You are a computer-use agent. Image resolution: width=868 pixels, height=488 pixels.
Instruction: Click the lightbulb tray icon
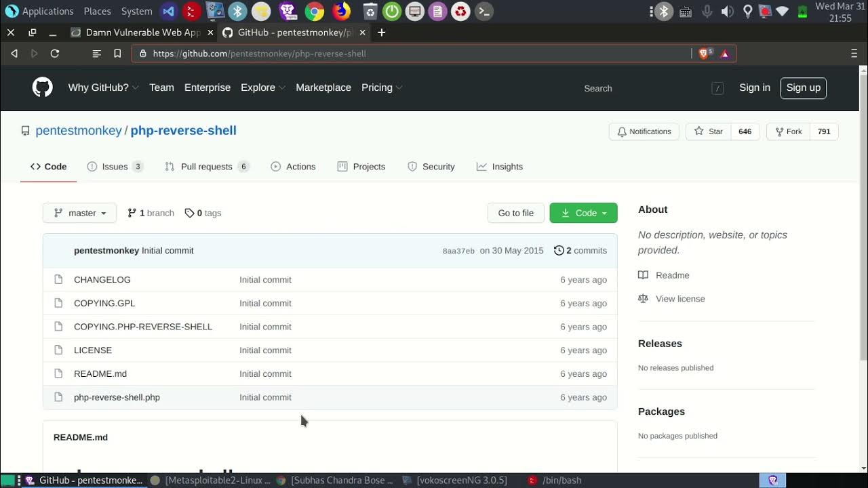click(x=747, y=12)
